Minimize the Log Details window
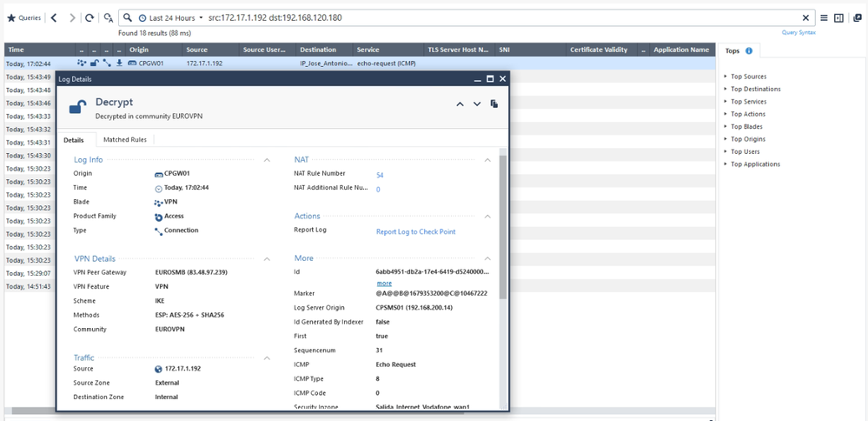 tap(478, 79)
